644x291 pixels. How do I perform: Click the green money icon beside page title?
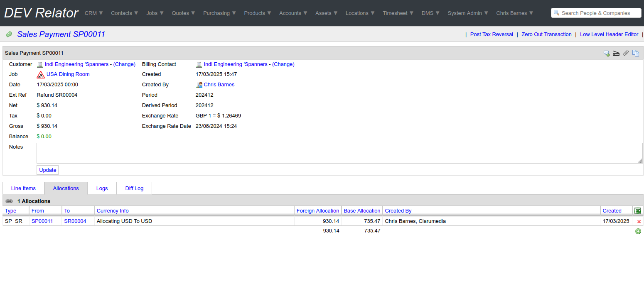pos(9,34)
